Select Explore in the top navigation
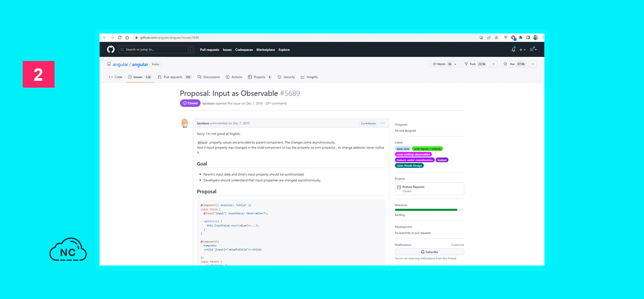 coord(284,50)
